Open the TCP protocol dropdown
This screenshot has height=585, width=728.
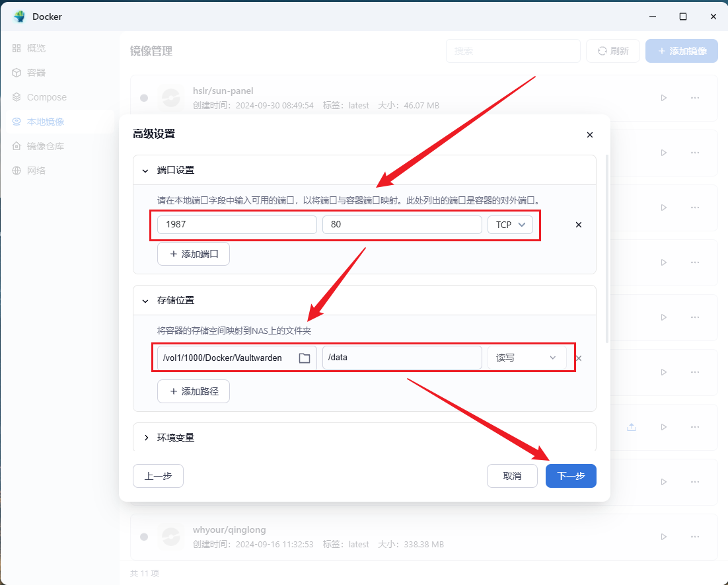point(510,225)
